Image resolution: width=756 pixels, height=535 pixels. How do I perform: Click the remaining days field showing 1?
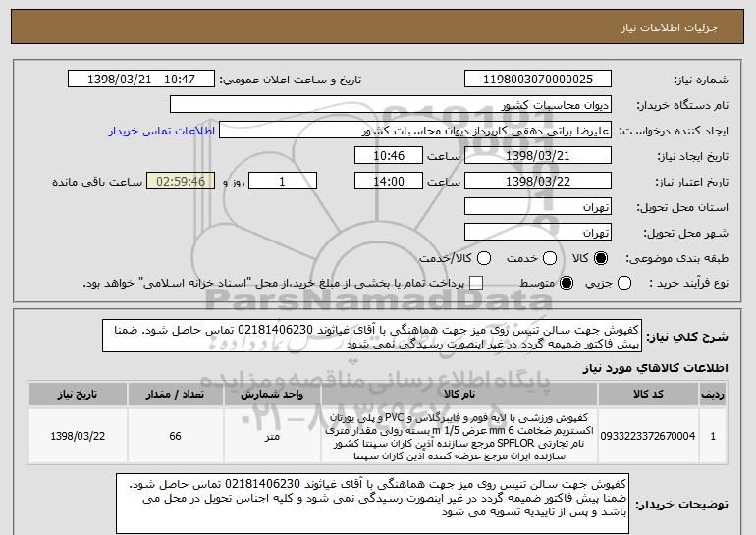pyautogui.click(x=283, y=182)
